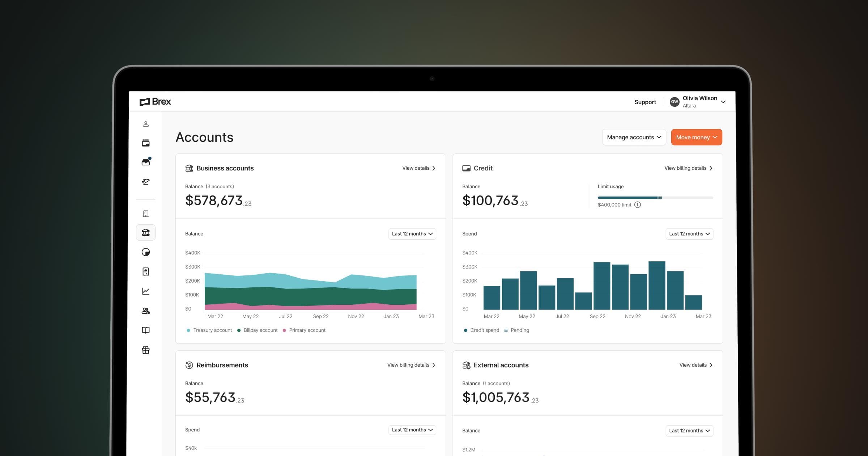
Task: Expand the Manage accounts dropdown
Action: [634, 137]
